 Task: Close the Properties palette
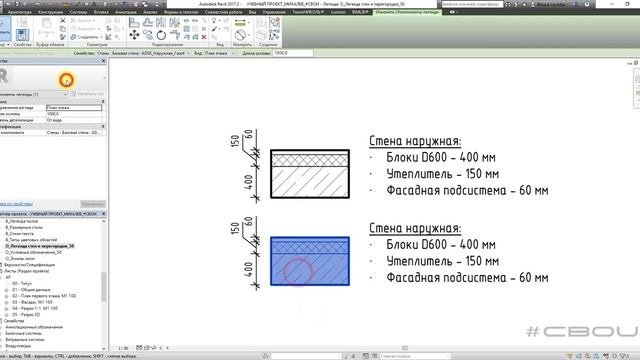103,61
